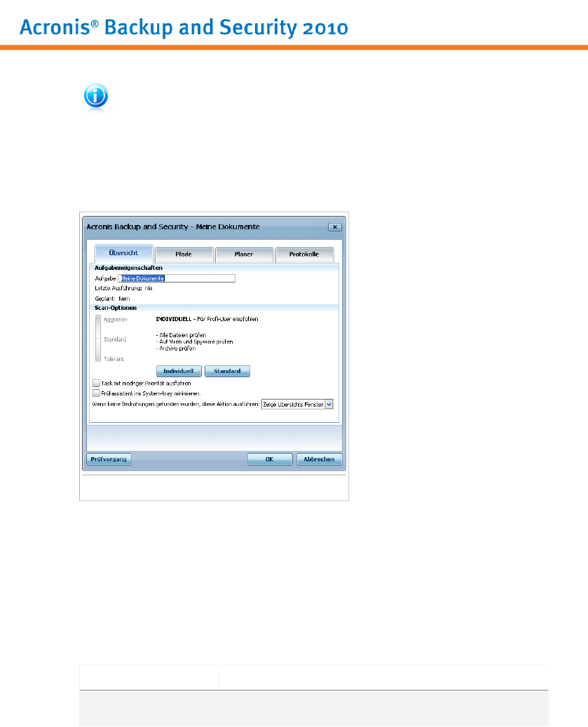The image size is (588, 727).
Task: Click the Individuell button
Action: point(179,371)
